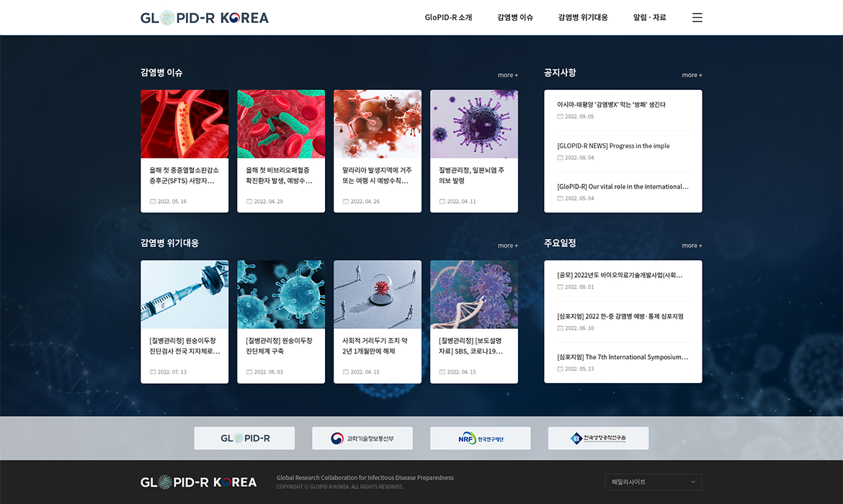Image resolution: width=843 pixels, height=504 pixels.
Task: Click title 질병관리청, 일본뇌염 주의보 발령
Action: tap(471, 175)
